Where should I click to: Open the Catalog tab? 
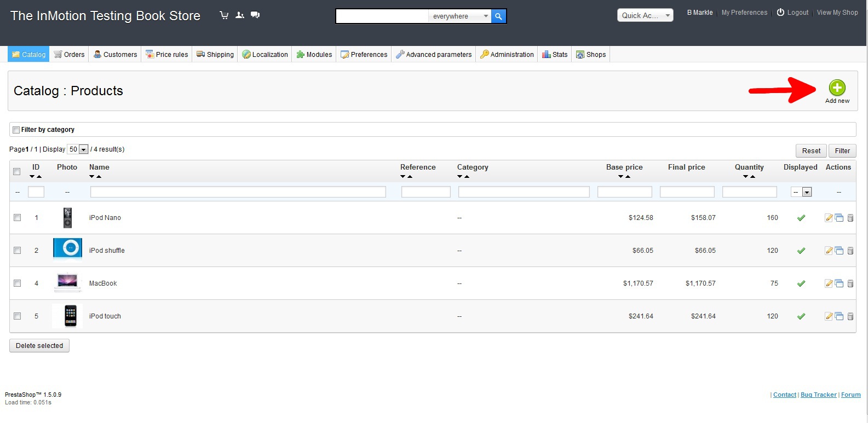28,54
